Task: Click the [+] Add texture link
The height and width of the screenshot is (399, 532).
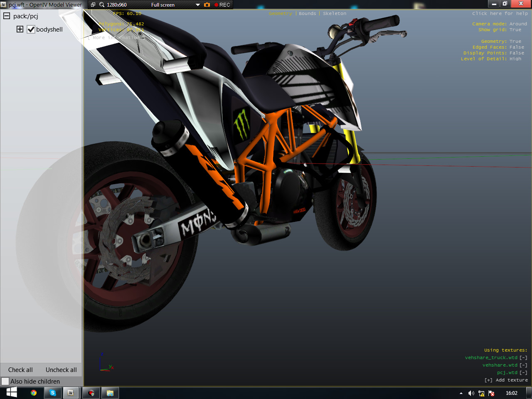Action: 506,380
